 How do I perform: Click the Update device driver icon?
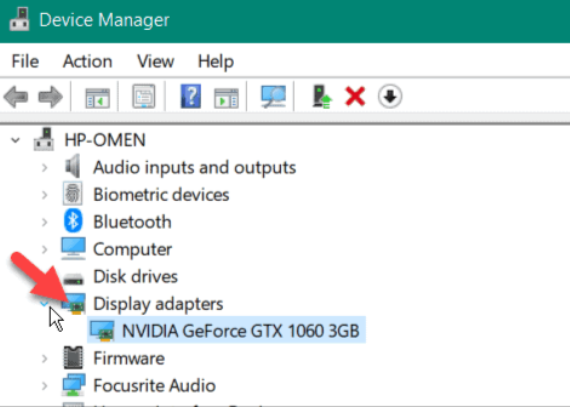click(322, 97)
